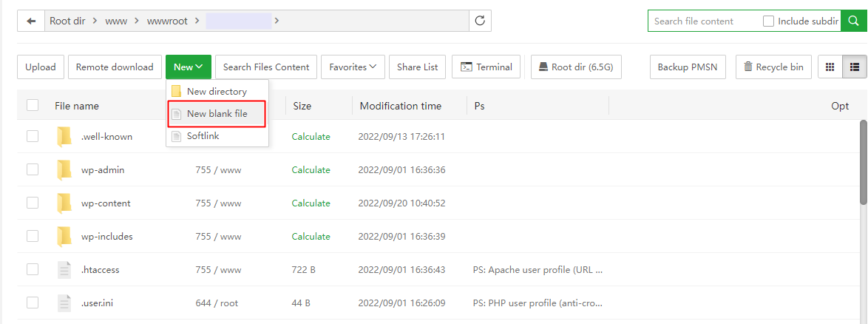
Task: Refresh the directory listing
Action: point(480,21)
